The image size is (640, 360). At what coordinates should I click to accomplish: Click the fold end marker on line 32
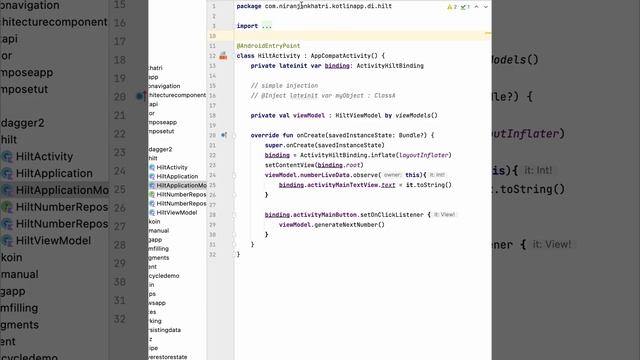(x=234, y=254)
